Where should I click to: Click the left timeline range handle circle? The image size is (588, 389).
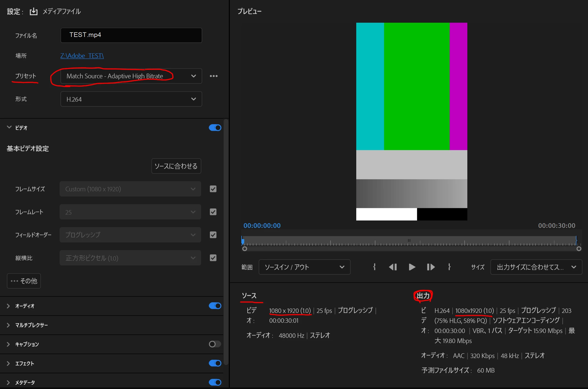[245, 249]
